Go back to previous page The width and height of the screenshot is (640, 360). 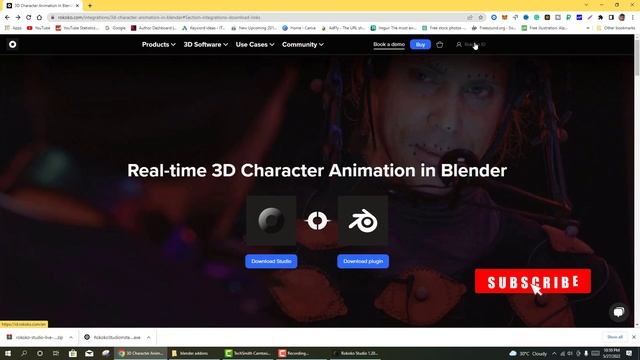click(x=7, y=18)
